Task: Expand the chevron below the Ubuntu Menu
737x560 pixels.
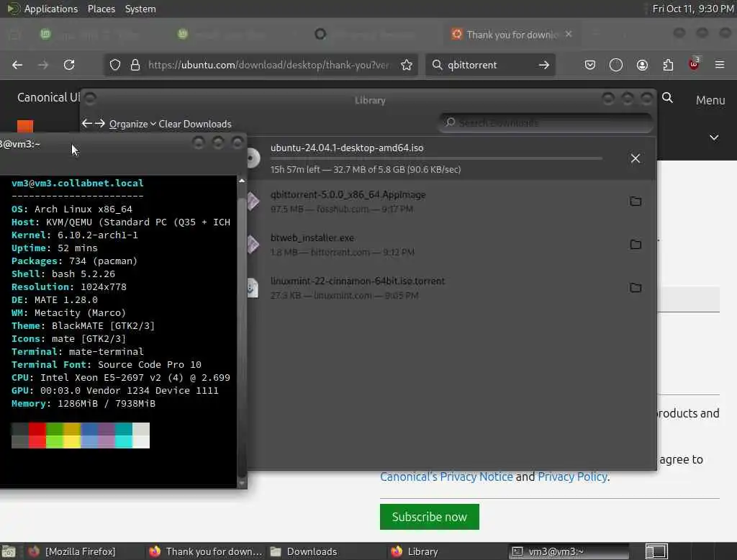Action: click(714, 137)
